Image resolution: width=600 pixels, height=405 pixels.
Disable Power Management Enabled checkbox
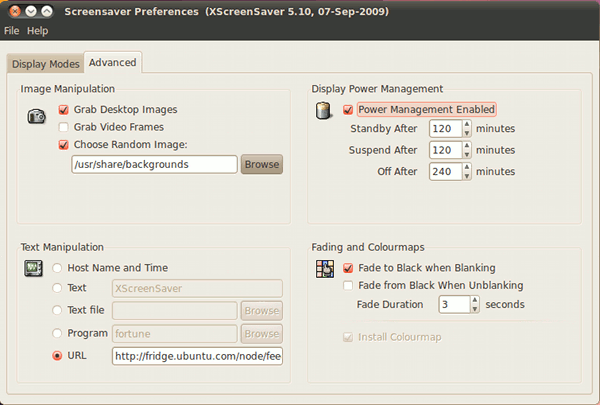tap(348, 110)
